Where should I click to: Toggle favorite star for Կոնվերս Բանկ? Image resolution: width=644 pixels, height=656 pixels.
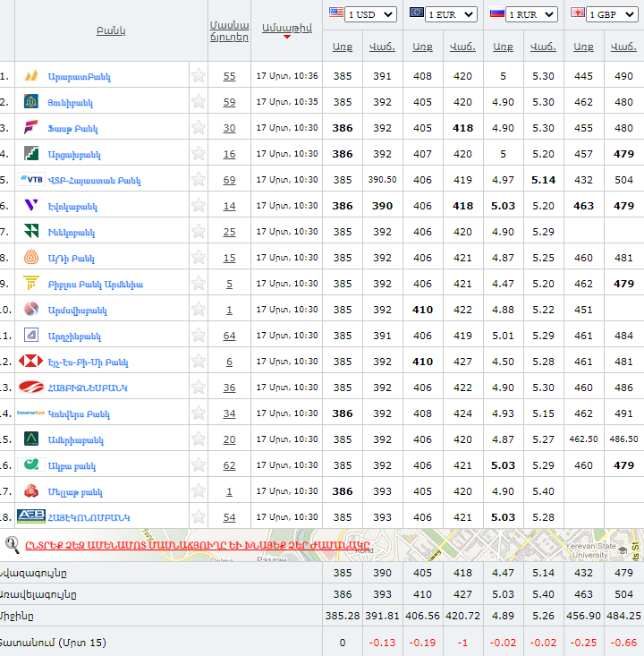199,413
